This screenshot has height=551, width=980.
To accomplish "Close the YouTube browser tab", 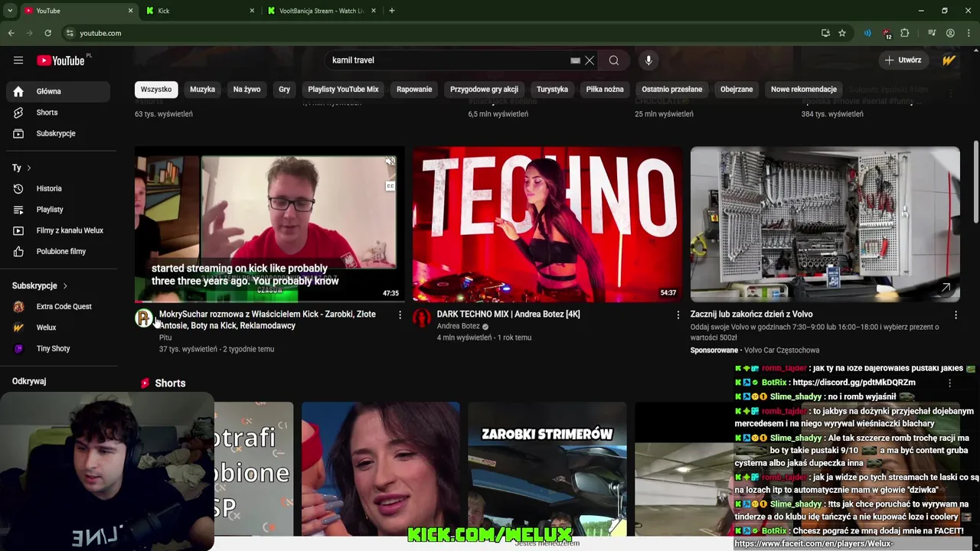I will point(130,11).
